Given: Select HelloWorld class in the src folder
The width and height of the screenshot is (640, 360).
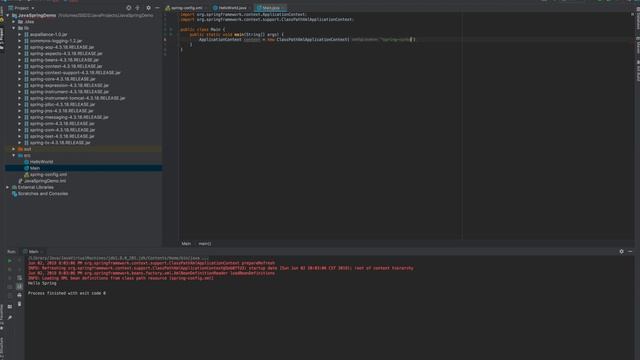Looking at the screenshot, I should [41, 162].
